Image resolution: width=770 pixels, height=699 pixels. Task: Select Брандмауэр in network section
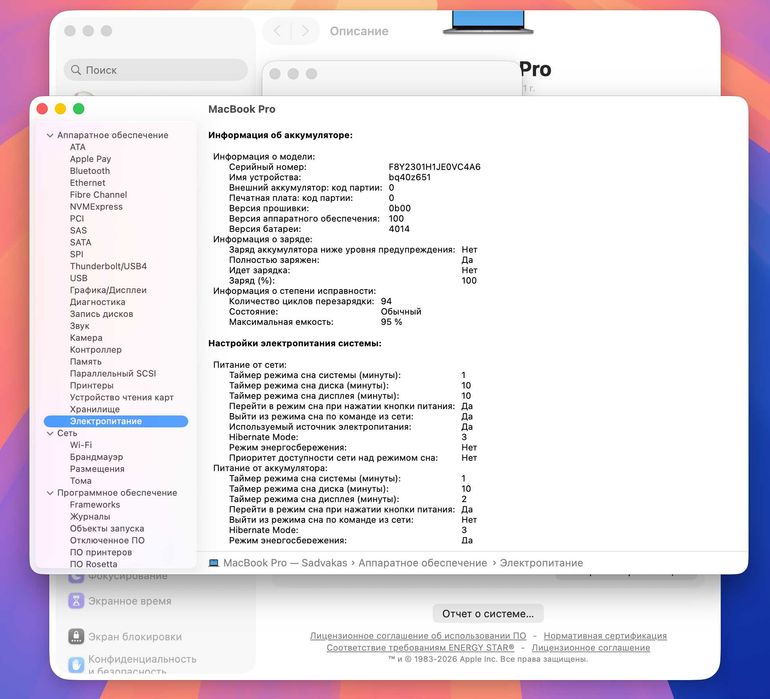[96, 457]
